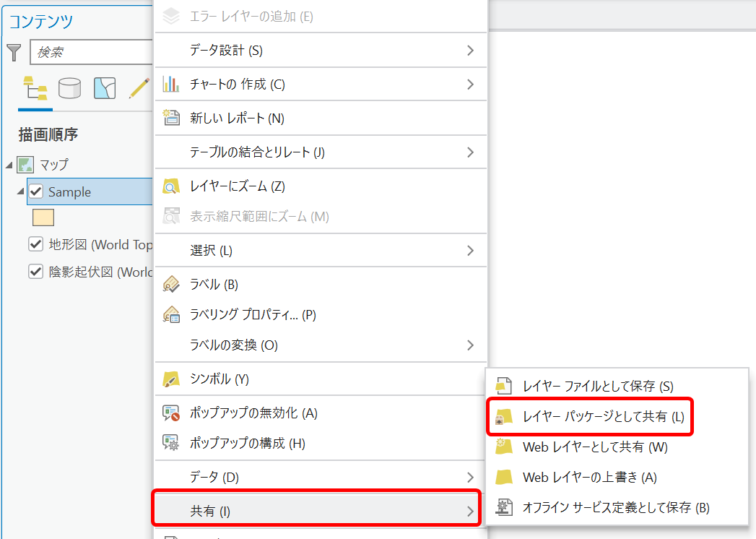Image resolution: width=756 pixels, height=539 pixels.
Task: Select the List By Selection icon
Action: [105, 88]
